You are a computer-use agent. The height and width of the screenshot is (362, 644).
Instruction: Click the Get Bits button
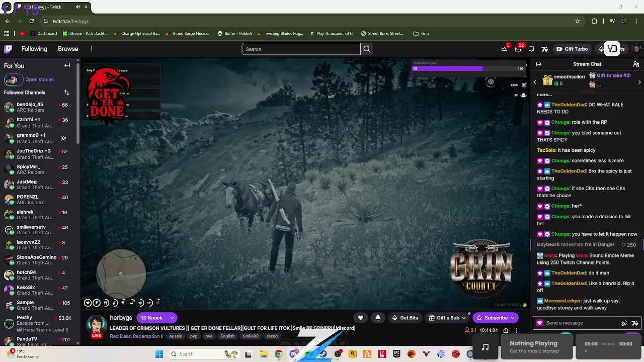(405, 318)
